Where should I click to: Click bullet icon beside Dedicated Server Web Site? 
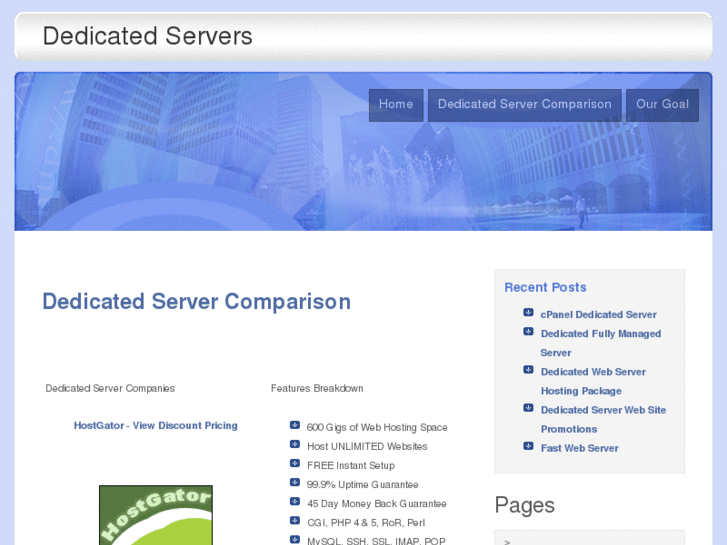coord(528,408)
